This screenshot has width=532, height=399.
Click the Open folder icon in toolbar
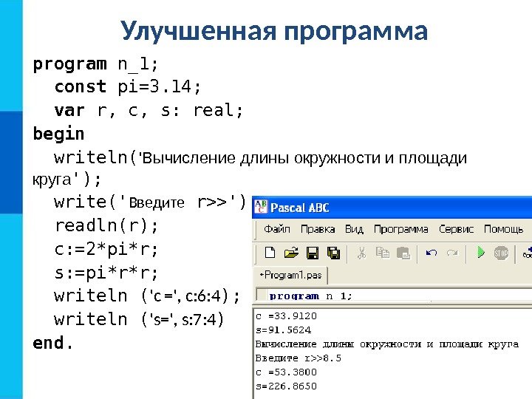[291, 253]
